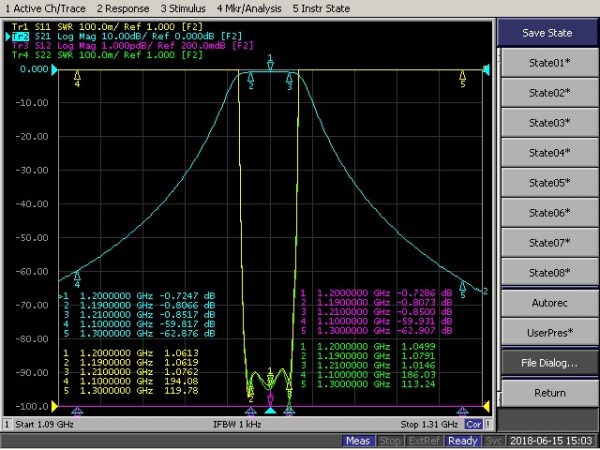
Task: Open the Active Ch/Trace menu
Action: pos(45,8)
